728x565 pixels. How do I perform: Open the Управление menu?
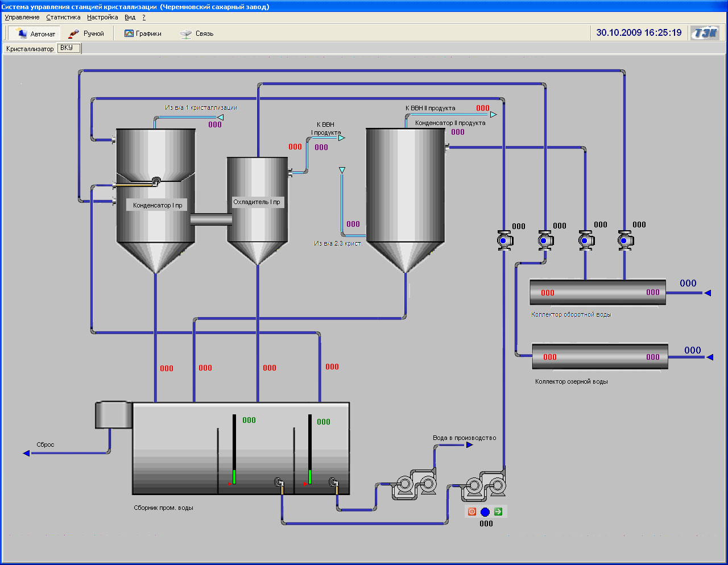tap(22, 17)
